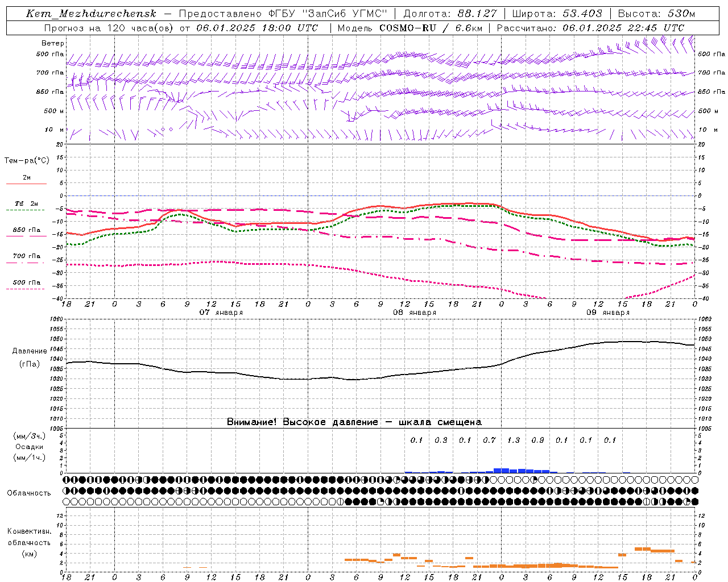This screenshot has height=582, width=728.
Task: Click the 0.9 precipitation amount value
Action: click(x=537, y=440)
